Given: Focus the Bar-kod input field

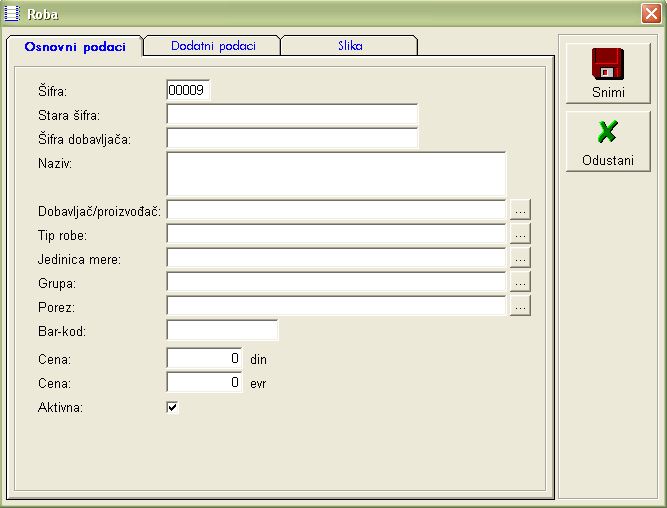Looking at the screenshot, I should tap(222, 330).
